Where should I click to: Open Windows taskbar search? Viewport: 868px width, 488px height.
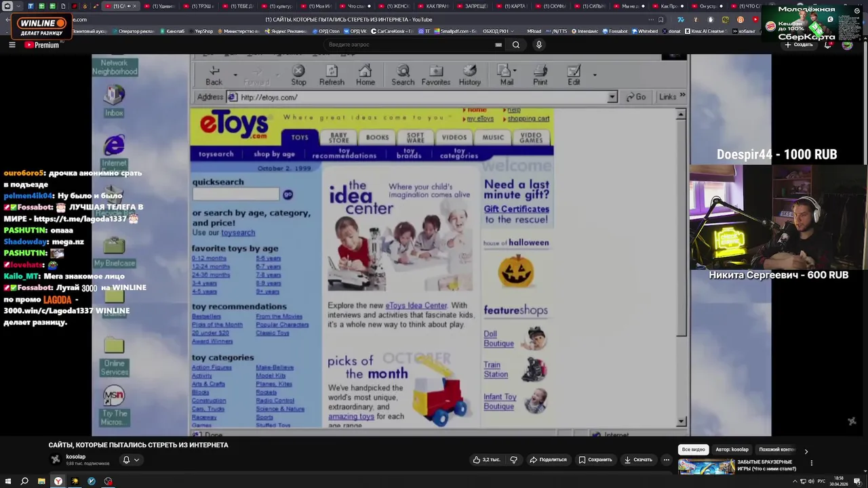24,481
